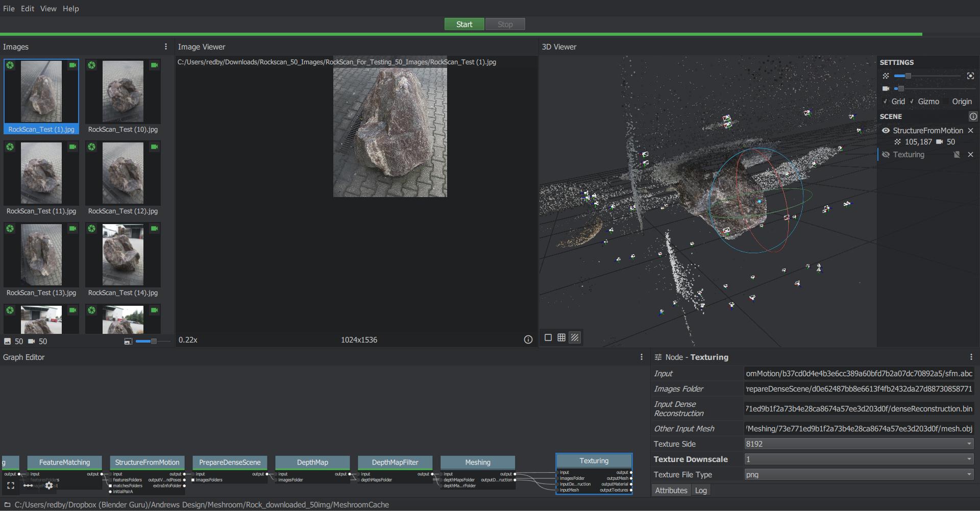
Task: Select the RockScan_Test (14).jpg thumbnail
Action: (123, 260)
